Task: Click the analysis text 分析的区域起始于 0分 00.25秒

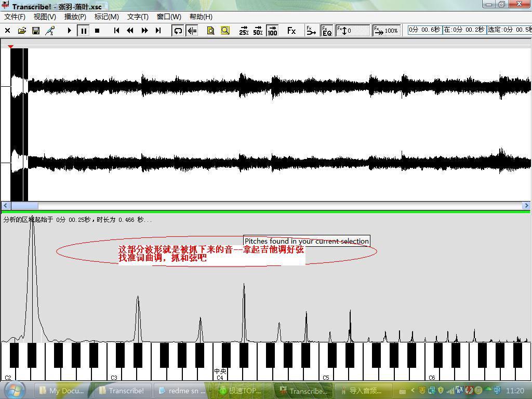Action: [x=47, y=220]
